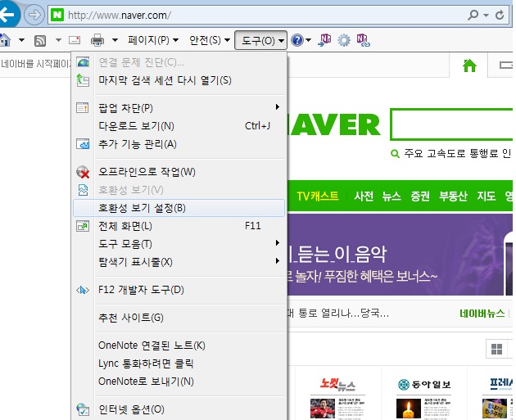Click the green home icon on Naver page

tap(469, 66)
